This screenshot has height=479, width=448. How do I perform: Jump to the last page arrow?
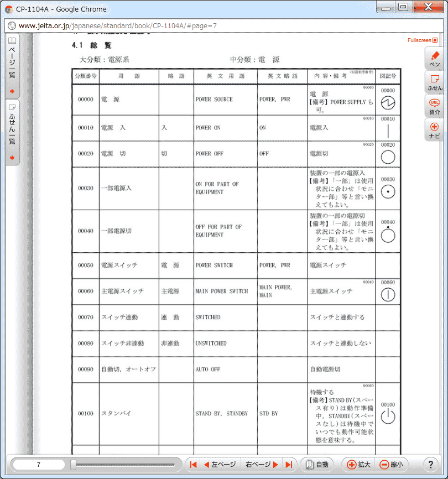click(289, 465)
